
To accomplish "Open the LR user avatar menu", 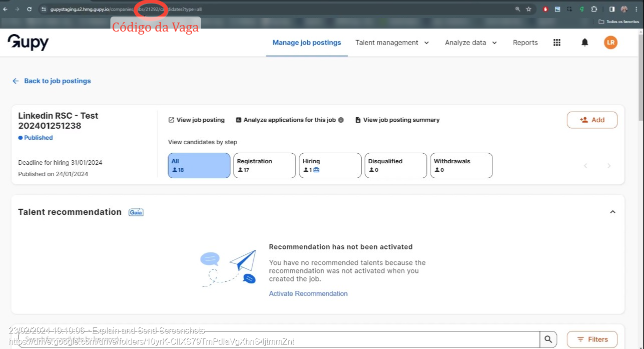I will point(610,43).
